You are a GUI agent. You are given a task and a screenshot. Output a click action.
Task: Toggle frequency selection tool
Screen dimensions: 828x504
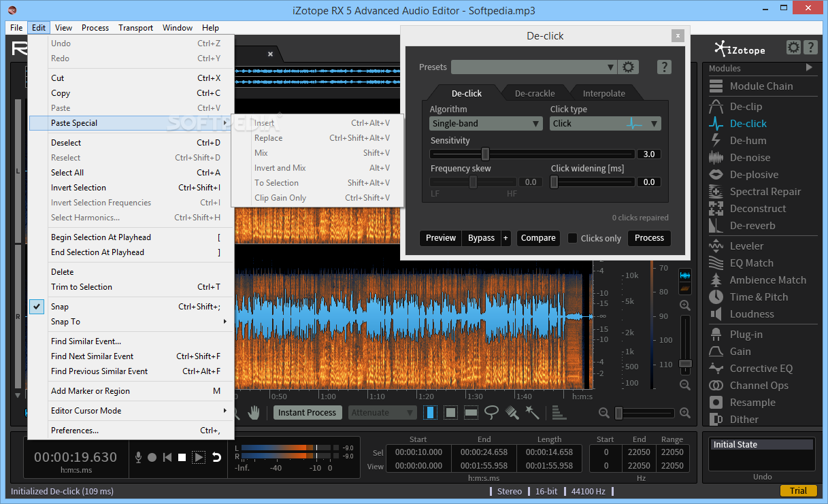point(471,412)
